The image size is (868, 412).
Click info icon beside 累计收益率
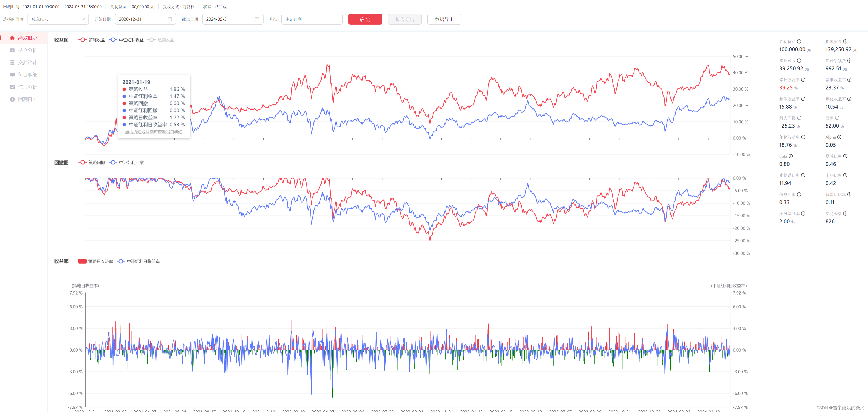(x=803, y=80)
